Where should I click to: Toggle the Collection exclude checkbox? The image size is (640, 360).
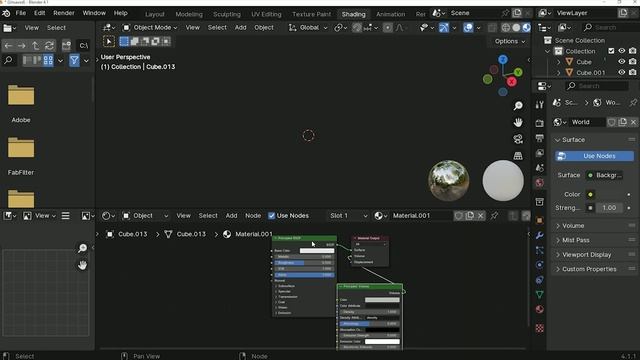click(x=611, y=51)
